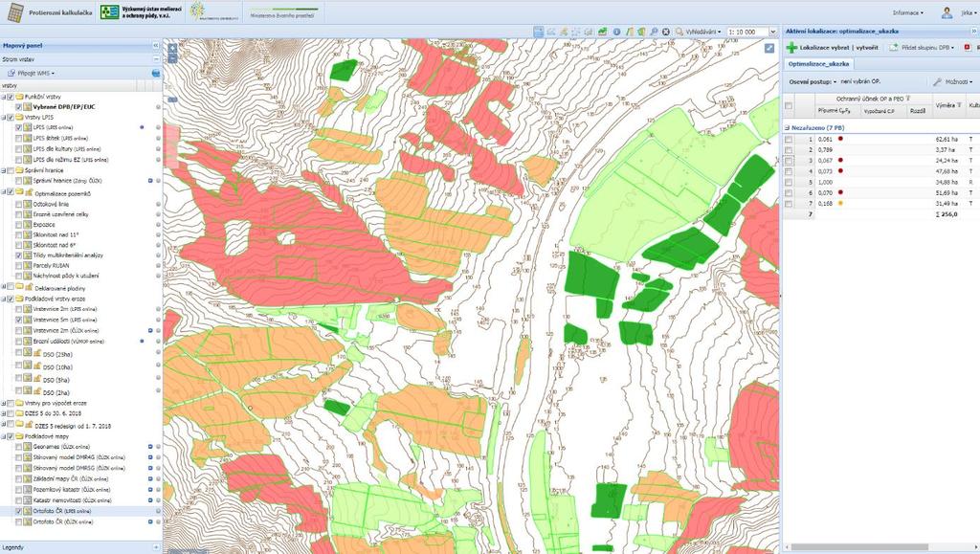Expand the Deklarované plodiny folder
This screenshot has width=980, height=554.
(x=3, y=287)
